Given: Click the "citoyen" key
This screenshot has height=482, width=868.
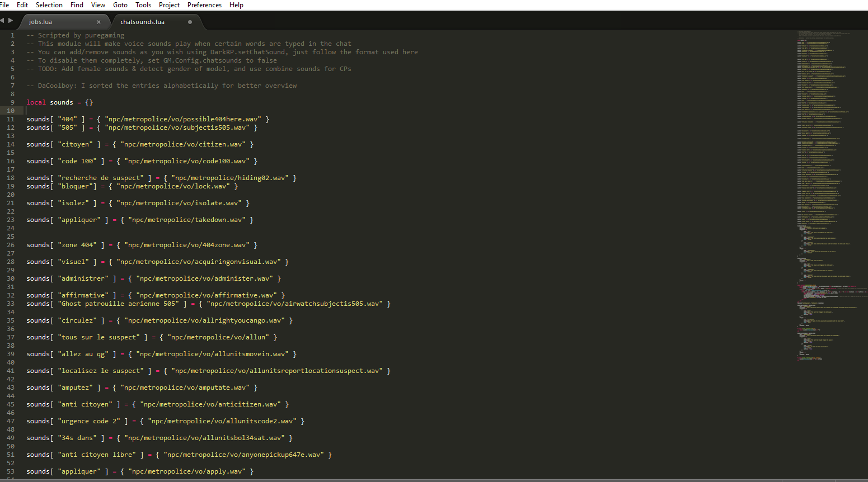Looking at the screenshot, I should 76,144.
